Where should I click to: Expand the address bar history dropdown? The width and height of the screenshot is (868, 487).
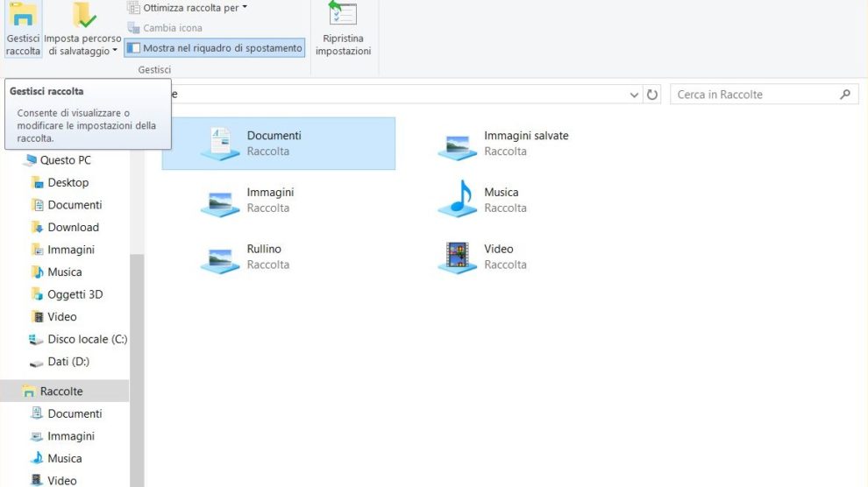tap(635, 95)
